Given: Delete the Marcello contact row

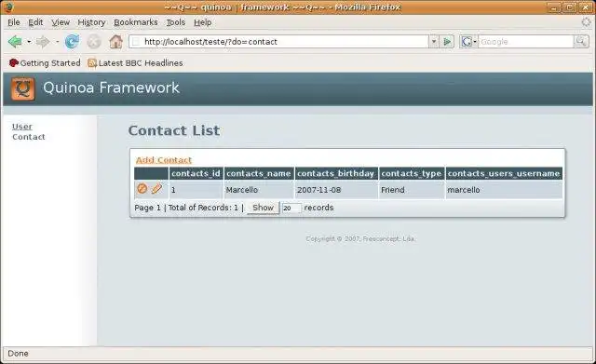Looking at the screenshot, I should 142,188.
